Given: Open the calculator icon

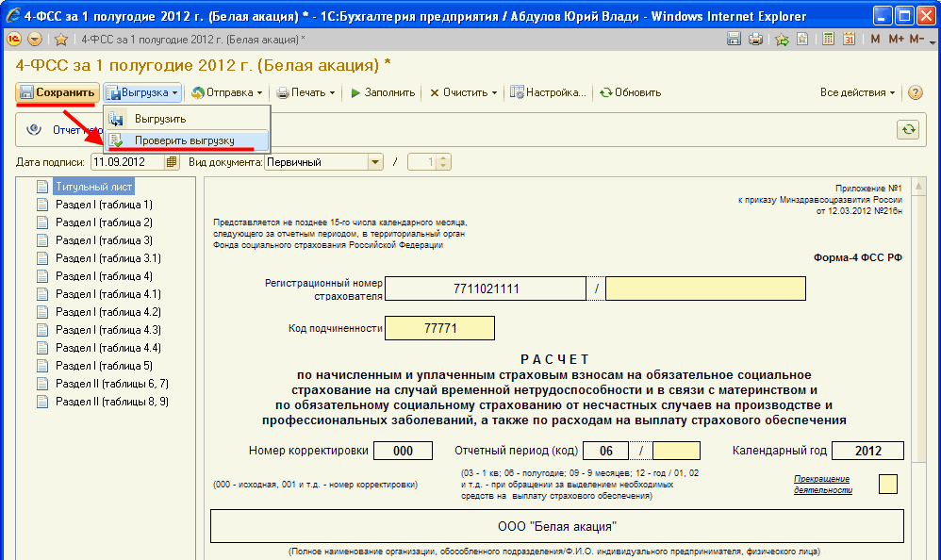Looking at the screenshot, I should point(829,40).
